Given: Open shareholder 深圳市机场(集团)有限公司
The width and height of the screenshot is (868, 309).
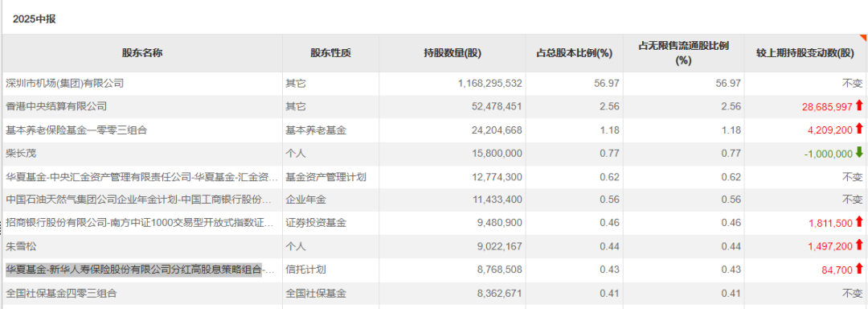Looking at the screenshot, I should 65,84.
